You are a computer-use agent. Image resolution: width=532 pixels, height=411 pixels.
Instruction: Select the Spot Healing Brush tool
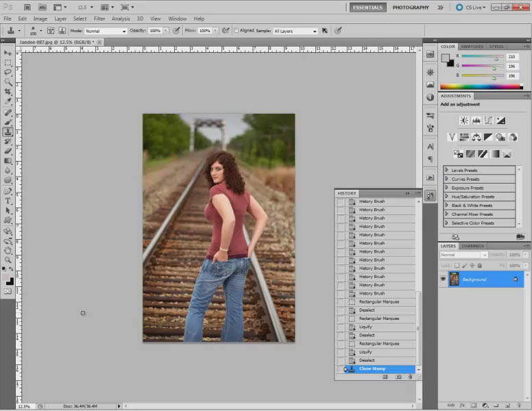click(x=8, y=112)
